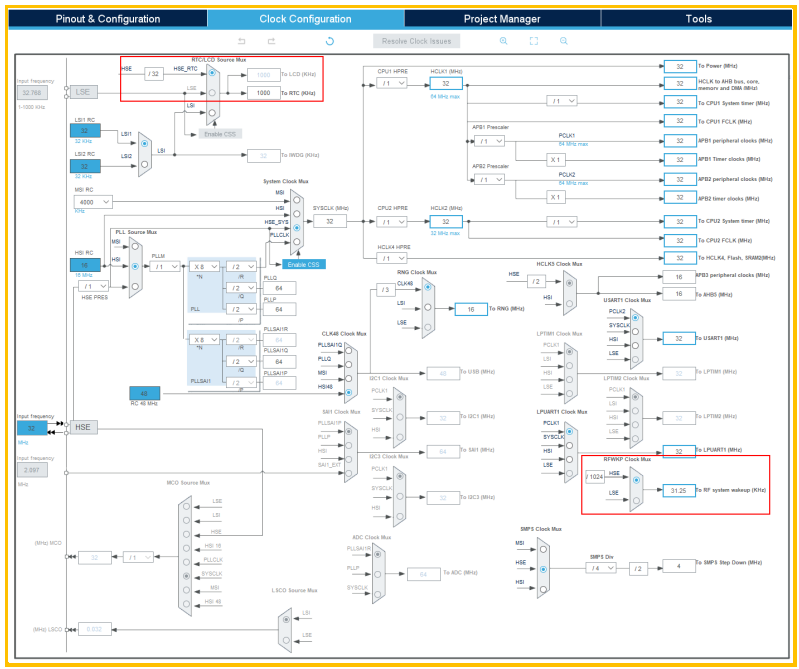Open the CPU1 HPRE prescaler dropdown
The width and height of the screenshot is (799, 669).
(392, 83)
